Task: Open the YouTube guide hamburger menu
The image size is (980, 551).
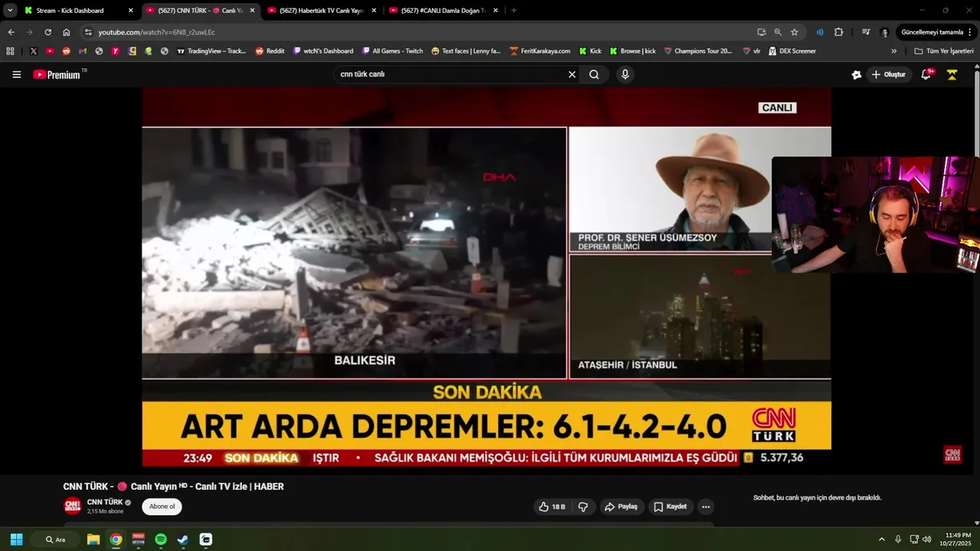Action: [17, 74]
